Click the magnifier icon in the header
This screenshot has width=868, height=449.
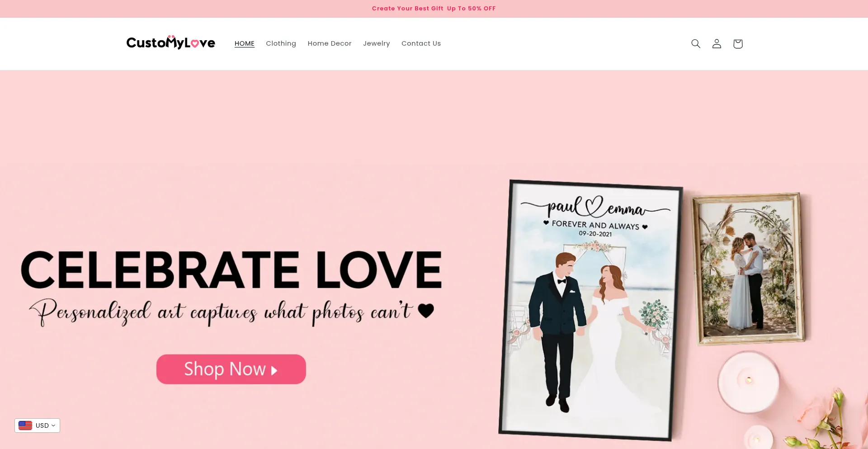(x=696, y=43)
